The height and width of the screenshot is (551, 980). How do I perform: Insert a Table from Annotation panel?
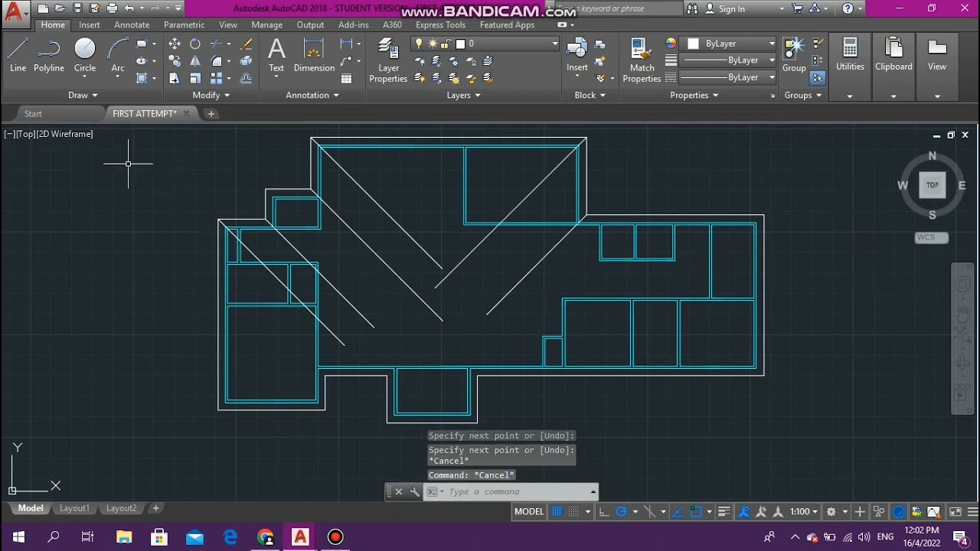click(x=347, y=78)
